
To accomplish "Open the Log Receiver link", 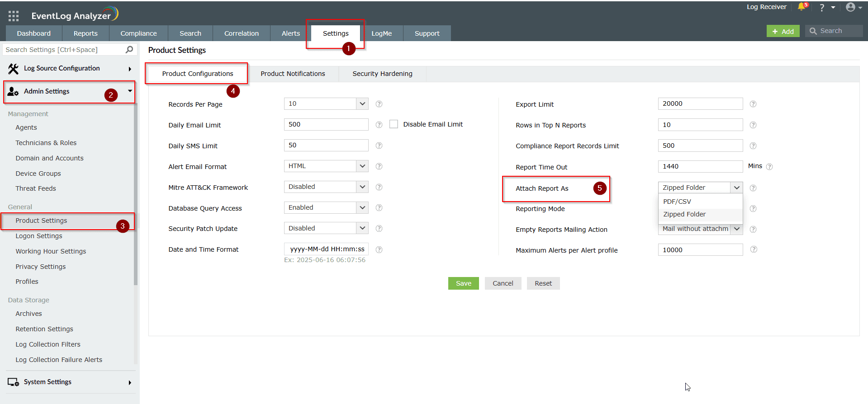I will pyautogui.click(x=766, y=7).
